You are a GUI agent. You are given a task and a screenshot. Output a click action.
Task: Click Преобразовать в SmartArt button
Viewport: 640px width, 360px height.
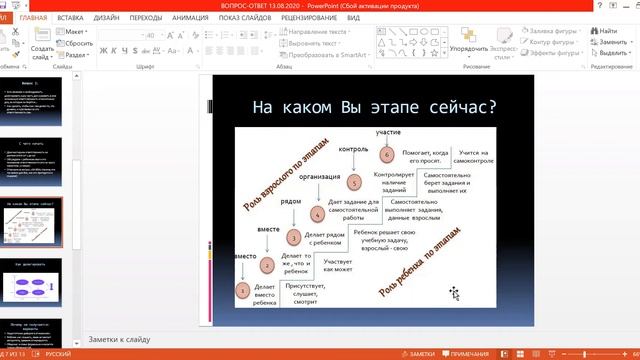pyautogui.click(x=325, y=55)
